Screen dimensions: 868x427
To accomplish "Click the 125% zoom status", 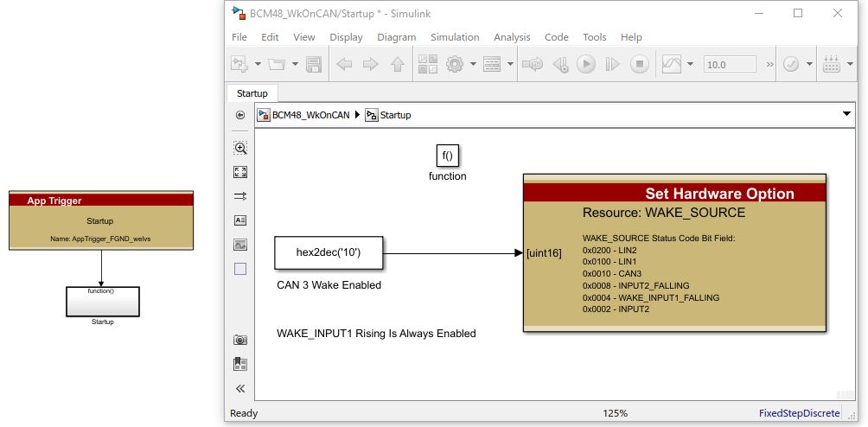I will click(615, 413).
